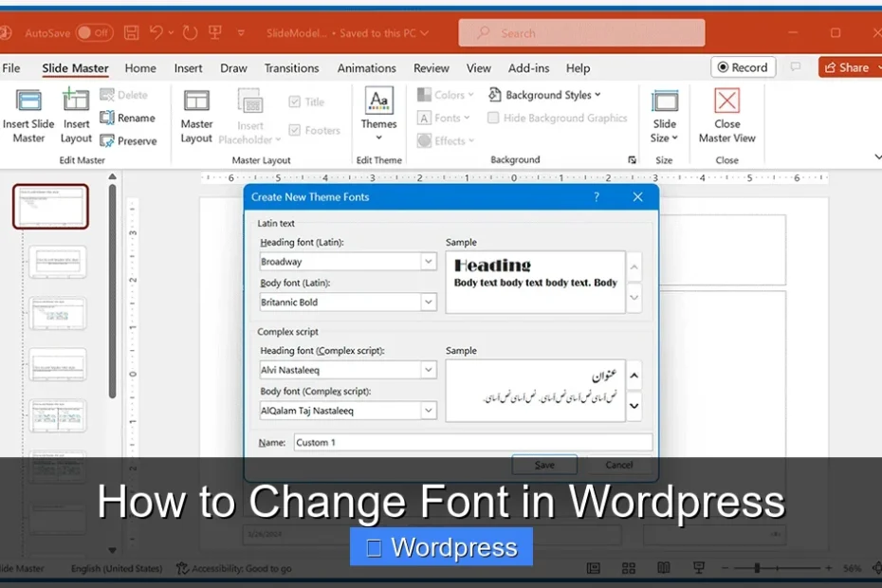Open the Slide Size dropdown

tap(664, 117)
